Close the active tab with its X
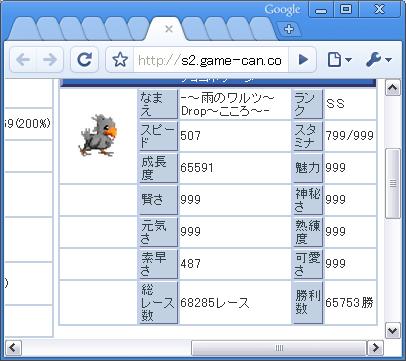 [169, 29]
